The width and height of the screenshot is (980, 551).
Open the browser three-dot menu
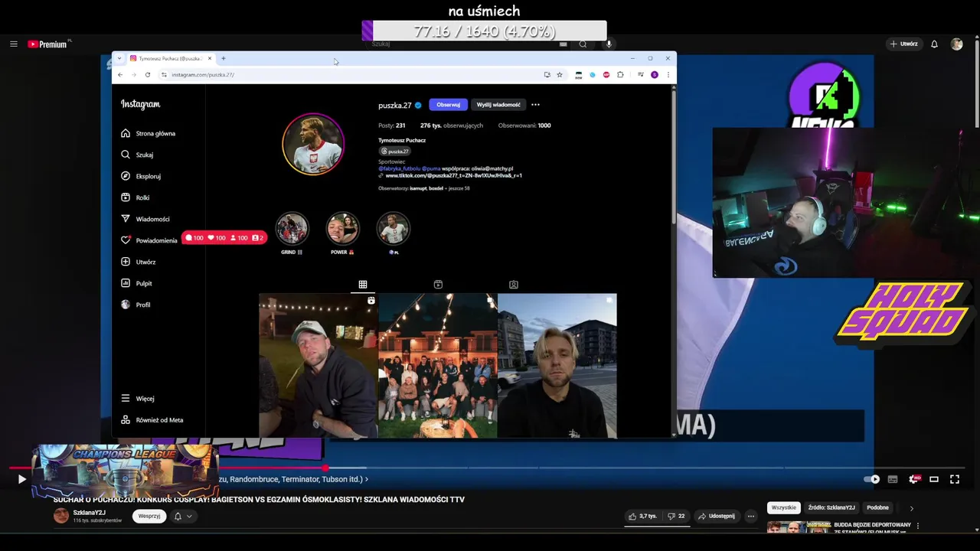tap(668, 75)
